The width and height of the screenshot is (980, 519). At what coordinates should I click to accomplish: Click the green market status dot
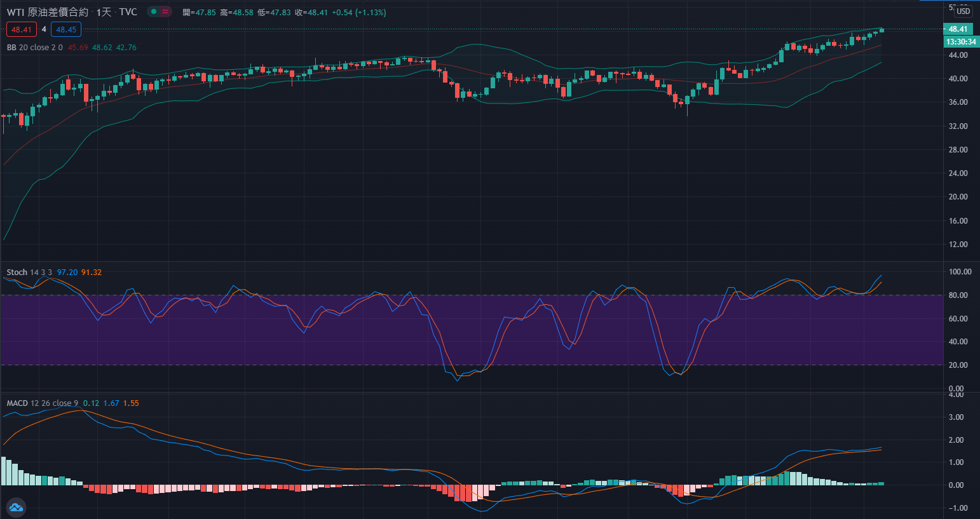coord(154,11)
